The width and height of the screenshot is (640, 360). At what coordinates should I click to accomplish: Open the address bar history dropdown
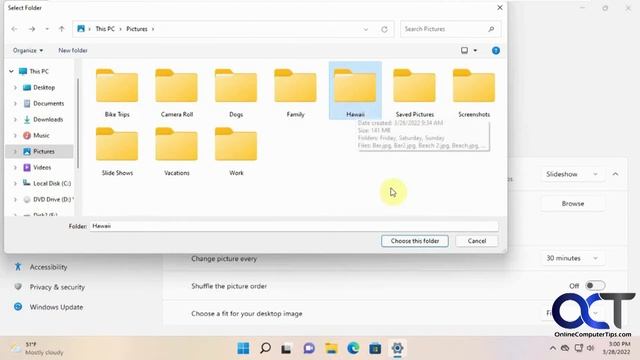365,29
